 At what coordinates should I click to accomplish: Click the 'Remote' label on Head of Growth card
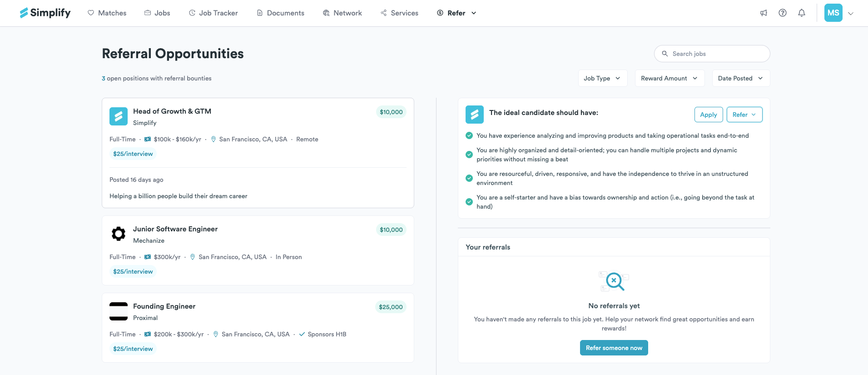tap(308, 139)
